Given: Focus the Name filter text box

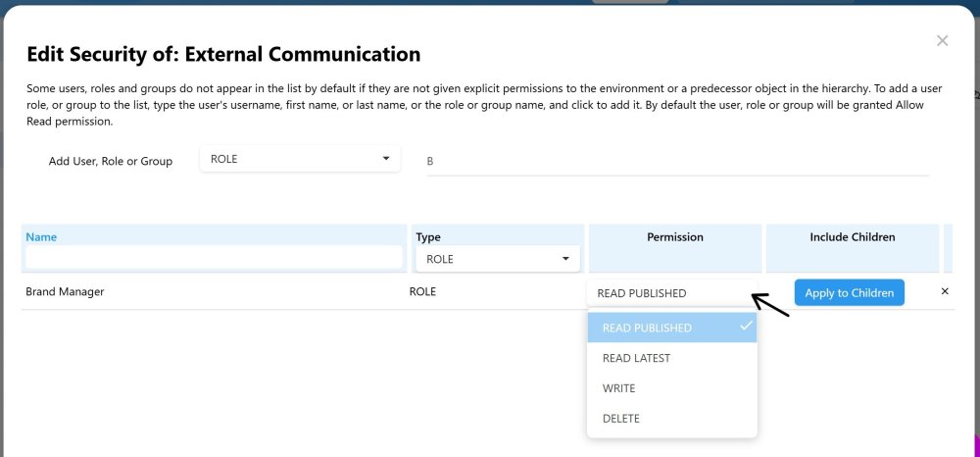Looking at the screenshot, I should 214,258.
